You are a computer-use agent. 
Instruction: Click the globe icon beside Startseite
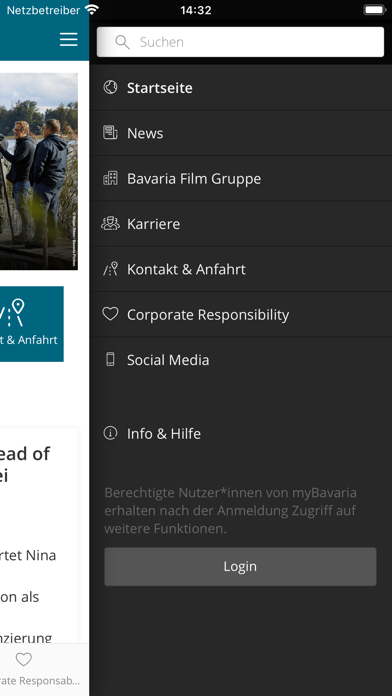[x=110, y=87]
